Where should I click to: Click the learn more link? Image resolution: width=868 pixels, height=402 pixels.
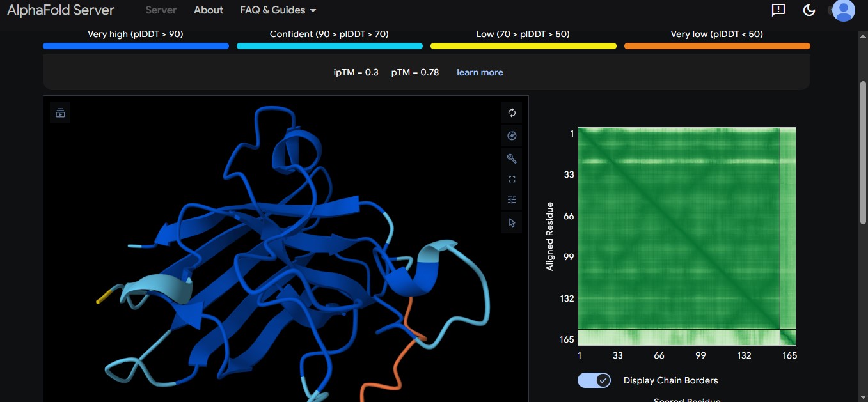(480, 73)
